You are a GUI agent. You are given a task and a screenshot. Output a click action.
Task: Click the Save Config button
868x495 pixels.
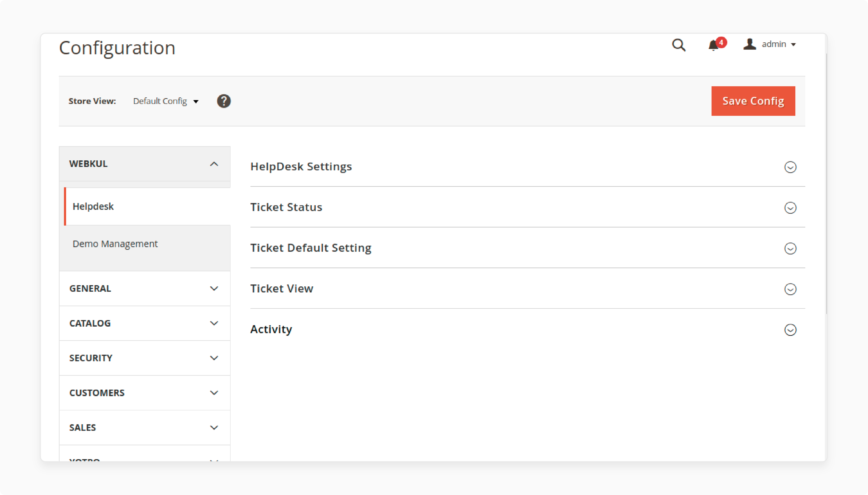[x=753, y=101]
